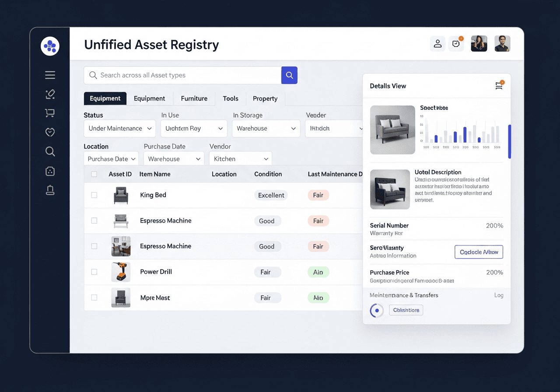Image resolution: width=560 pixels, height=392 pixels.
Task: Open the filter icon in Details View header
Action: point(499,86)
